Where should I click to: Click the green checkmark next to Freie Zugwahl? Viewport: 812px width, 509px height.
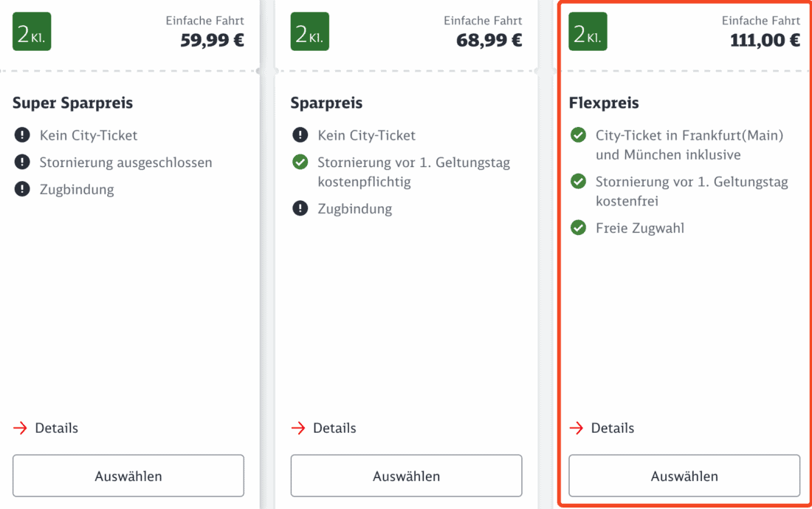579,228
